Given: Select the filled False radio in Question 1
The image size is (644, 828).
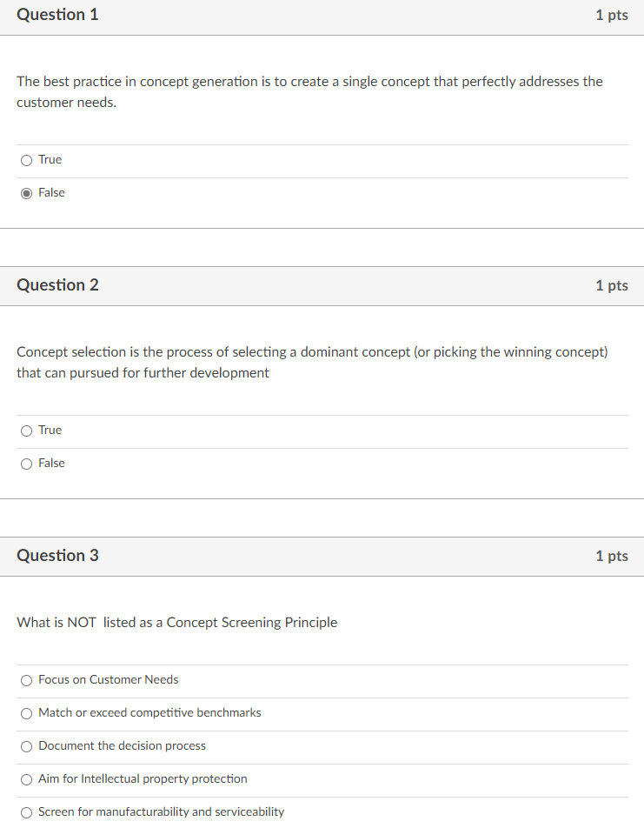Looking at the screenshot, I should pyautogui.click(x=27, y=193).
